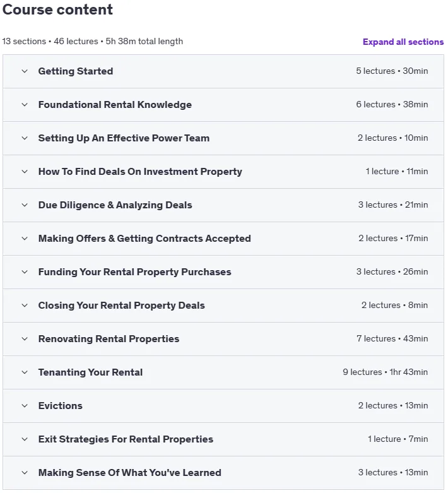This screenshot has height=493, width=448.
Task: Open Tenanting Your Rental section title
Action: (x=90, y=372)
